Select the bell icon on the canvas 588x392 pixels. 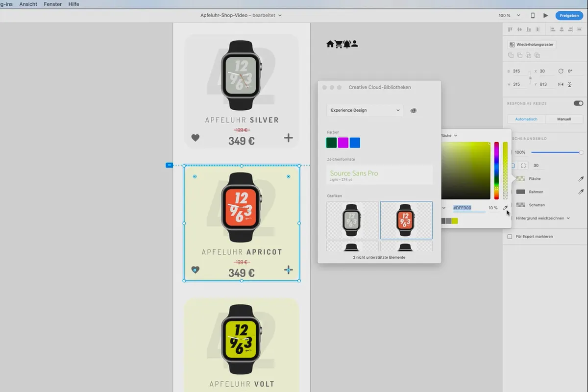pos(346,44)
